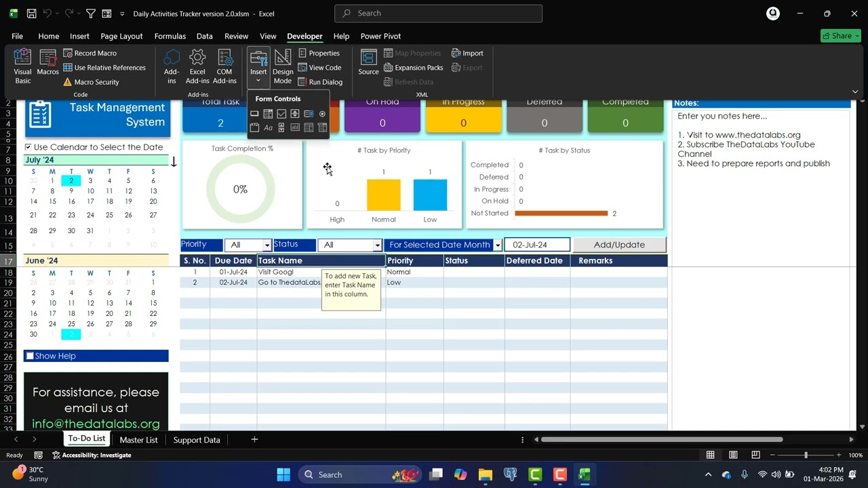The height and width of the screenshot is (488, 868).
Task: Insert a Scroll Bar form control
Action: pos(281,127)
